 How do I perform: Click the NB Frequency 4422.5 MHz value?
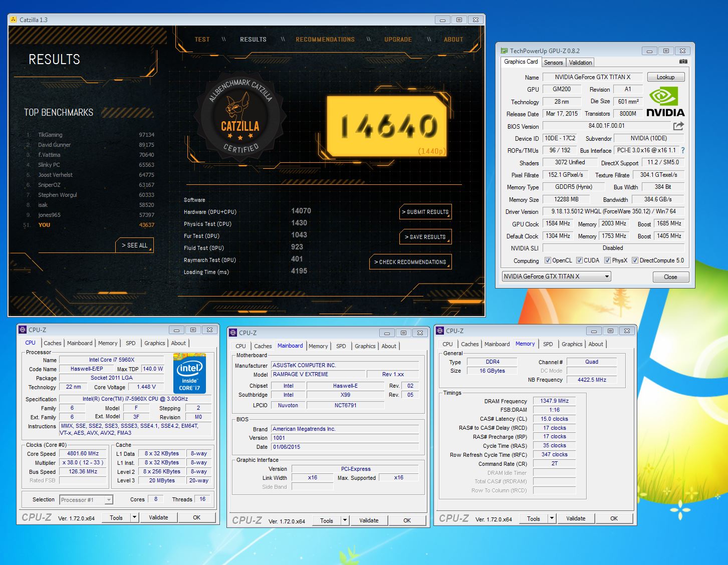(592, 380)
